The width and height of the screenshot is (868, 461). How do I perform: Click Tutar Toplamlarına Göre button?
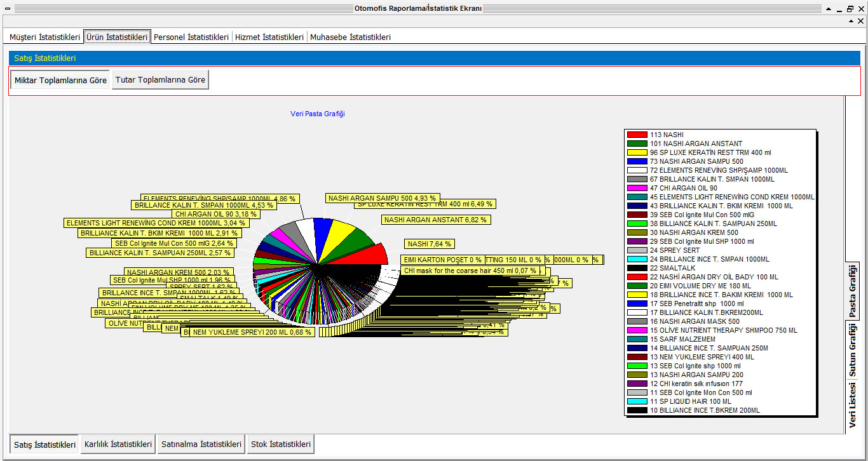point(160,80)
